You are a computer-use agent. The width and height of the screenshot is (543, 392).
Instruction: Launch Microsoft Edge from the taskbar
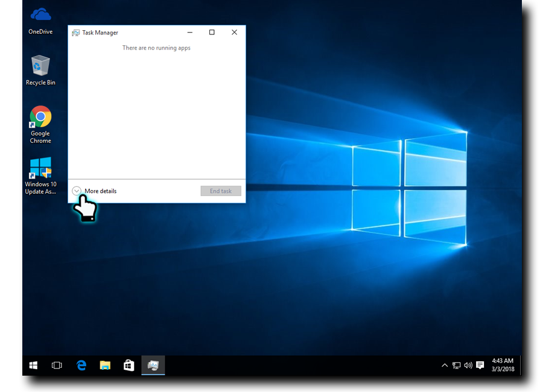coord(81,365)
